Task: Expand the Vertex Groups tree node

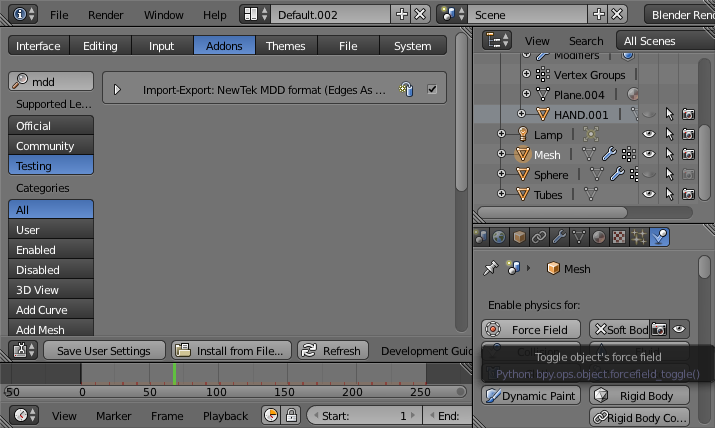Action: tap(526, 73)
